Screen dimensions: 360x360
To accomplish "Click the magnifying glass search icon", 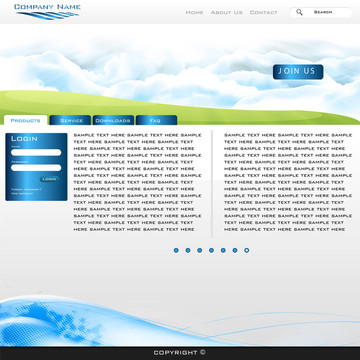I will [x=299, y=12].
